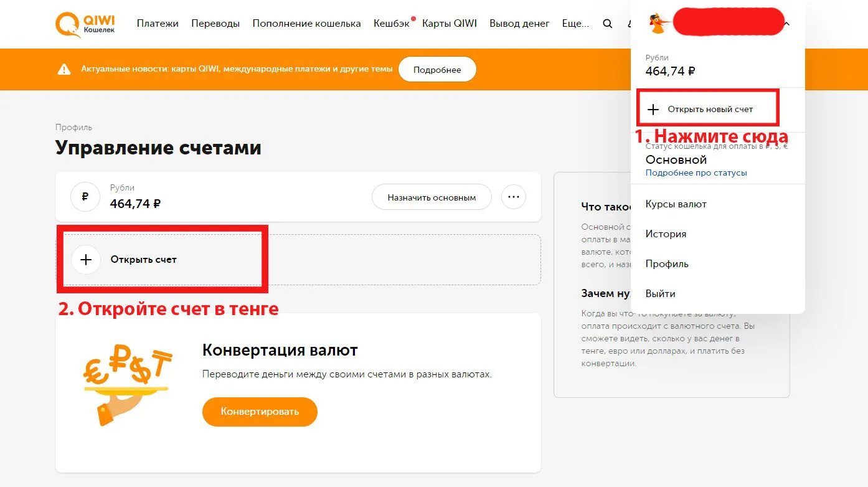Open Кешбэк section with red notification dot
Image resolution: width=868 pixels, height=487 pixels.
[x=393, y=24]
